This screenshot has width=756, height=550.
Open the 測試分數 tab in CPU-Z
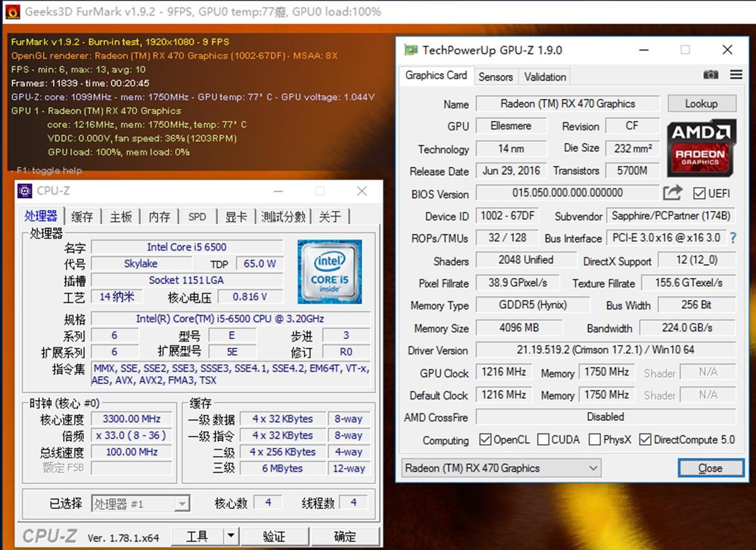[x=283, y=217]
